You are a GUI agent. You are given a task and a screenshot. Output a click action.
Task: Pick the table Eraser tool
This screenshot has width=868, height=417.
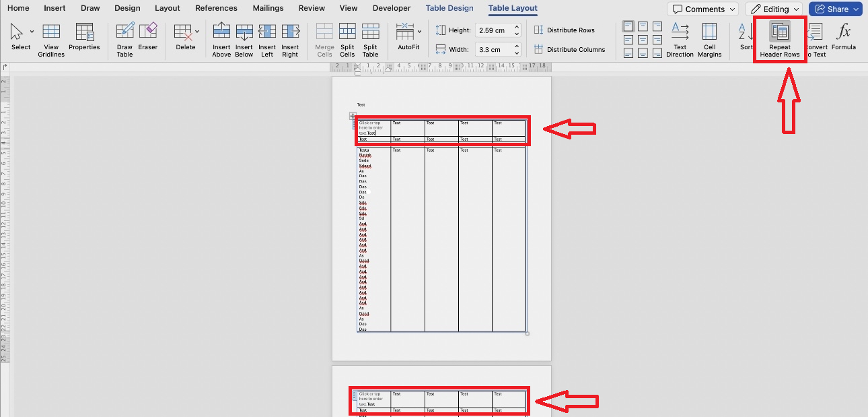[x=148, y=37]
